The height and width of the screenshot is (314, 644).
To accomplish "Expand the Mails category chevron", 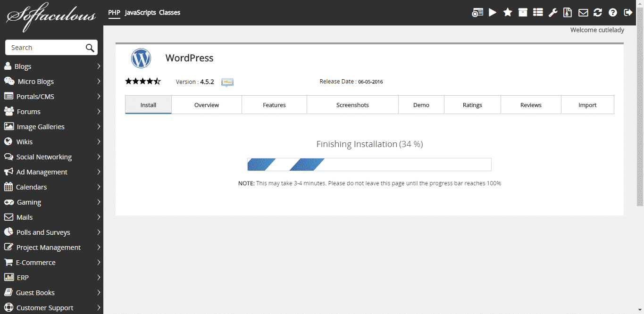I will click(99, 217).
